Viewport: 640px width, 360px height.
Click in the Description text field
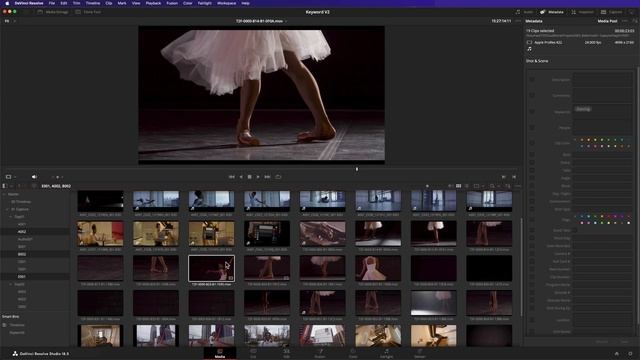click(x=602, y=80)
